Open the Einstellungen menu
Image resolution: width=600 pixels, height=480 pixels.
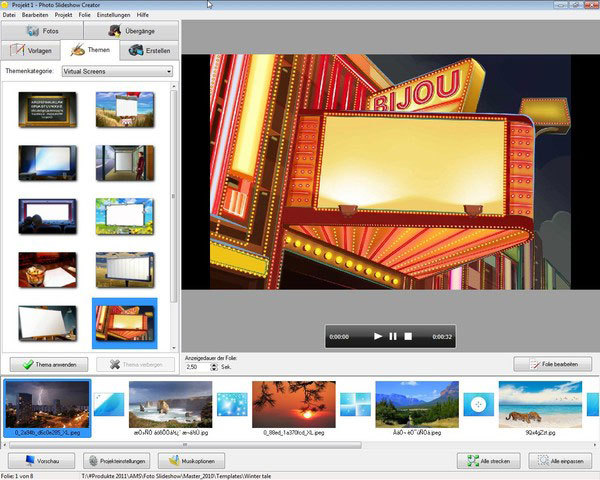coord(113,15)
